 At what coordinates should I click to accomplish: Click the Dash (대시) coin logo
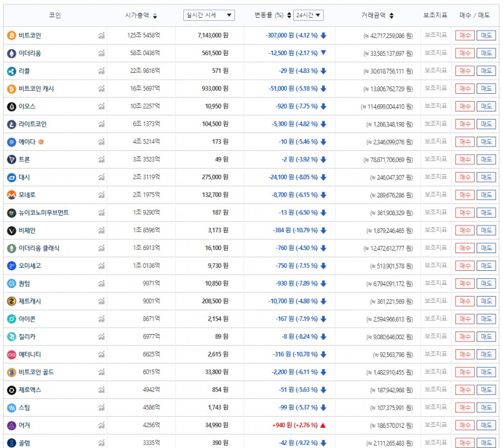(x=12, y=177)
